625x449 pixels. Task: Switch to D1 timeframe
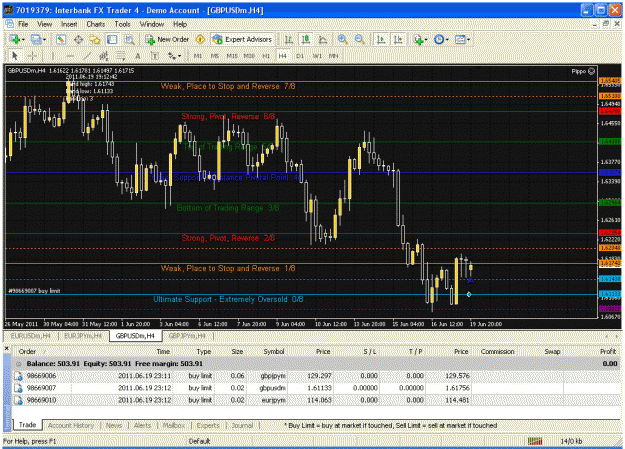tap(300, 56)
